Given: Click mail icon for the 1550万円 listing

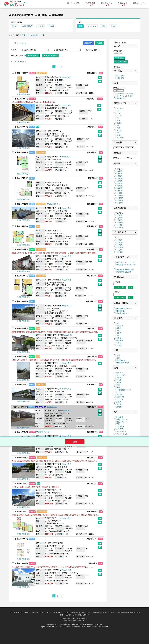Looking at the screenshot, I should (x=100, y=570).
